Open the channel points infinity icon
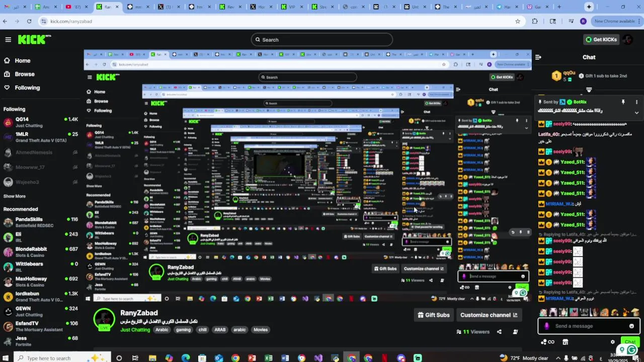The height and width of the screenshot is (362, 644). point(547,342)
